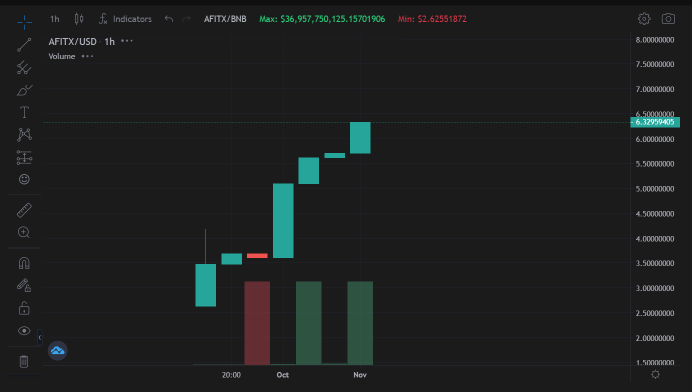
Task: Undo the last chart action
Action: [x=169, y=19]
